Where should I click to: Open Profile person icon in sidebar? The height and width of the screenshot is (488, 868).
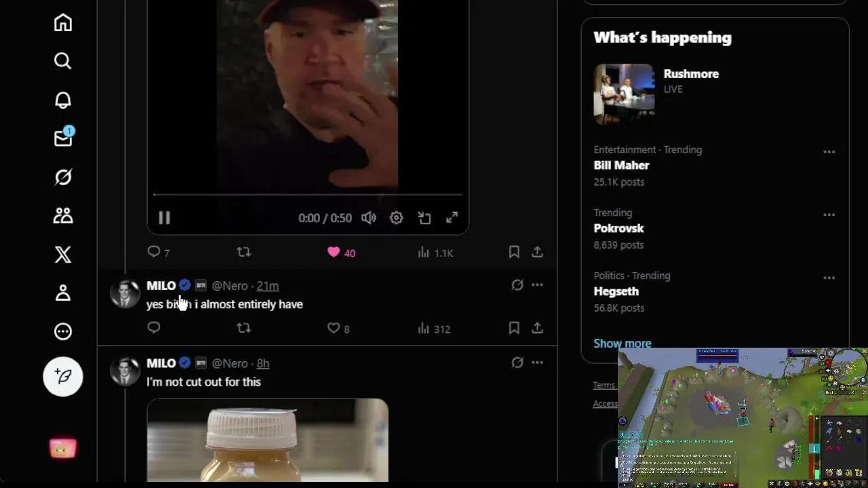[63, 293]
